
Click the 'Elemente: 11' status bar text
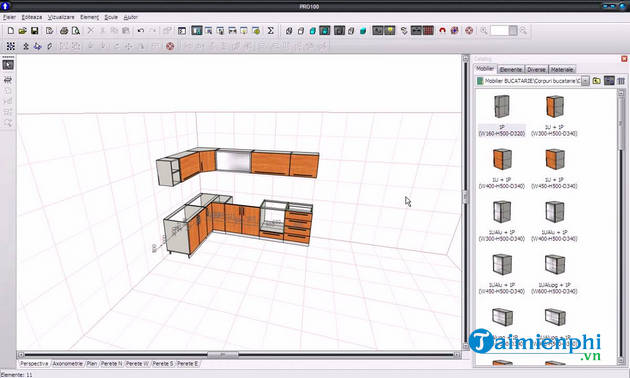(16, 374)
